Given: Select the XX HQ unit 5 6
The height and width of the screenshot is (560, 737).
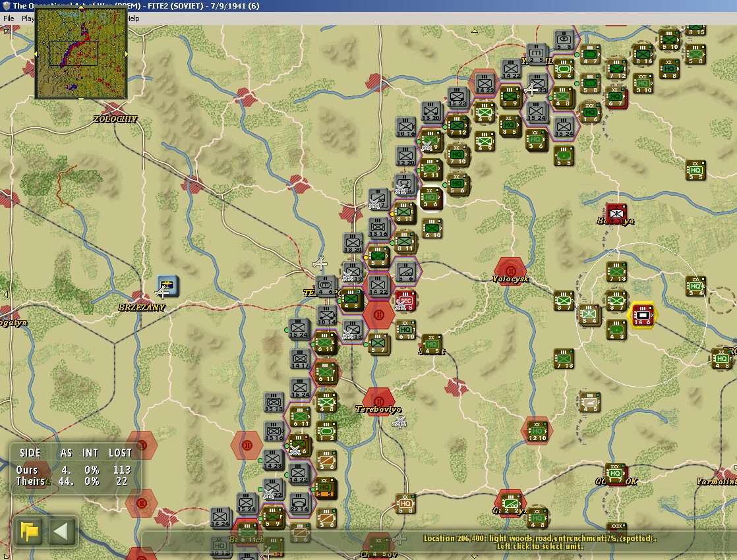Looking at the screenshot, I should (457, 184).
